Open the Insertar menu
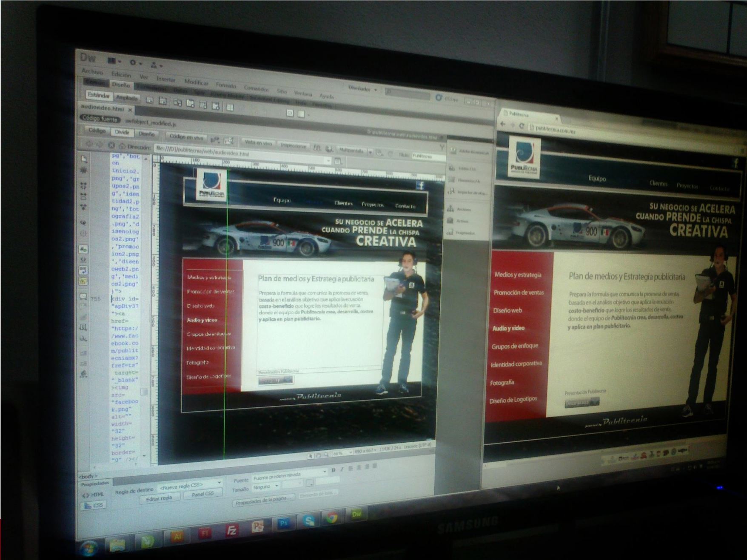The width and height of the screenshot is (747, 560). [x=166, y=79]
